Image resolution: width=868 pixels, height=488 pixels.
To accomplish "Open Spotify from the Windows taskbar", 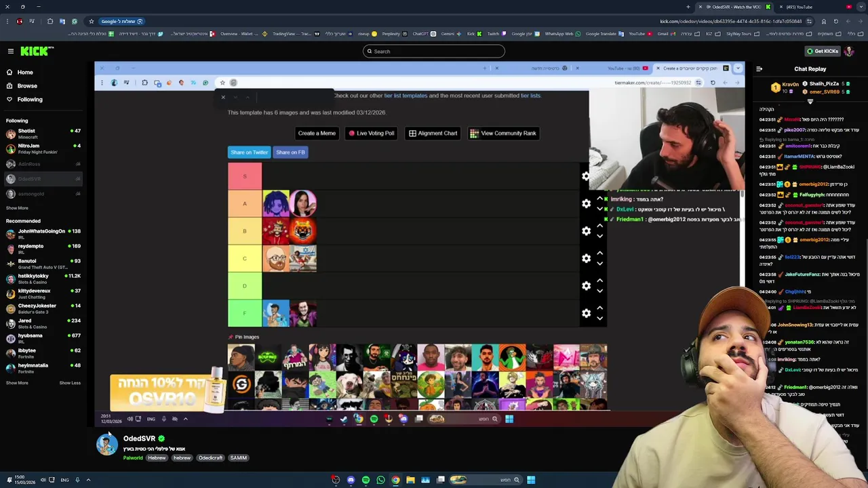I will tap(366, 480).
